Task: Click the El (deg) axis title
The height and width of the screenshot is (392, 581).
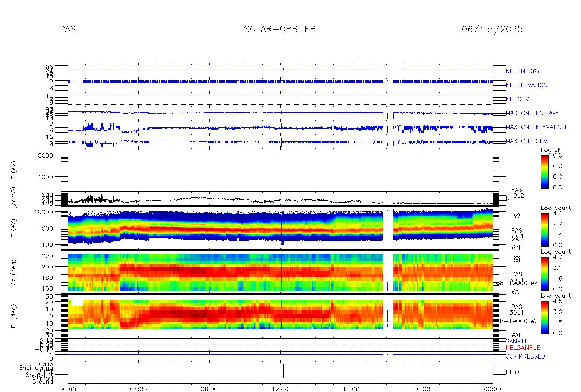Action: 13,316
